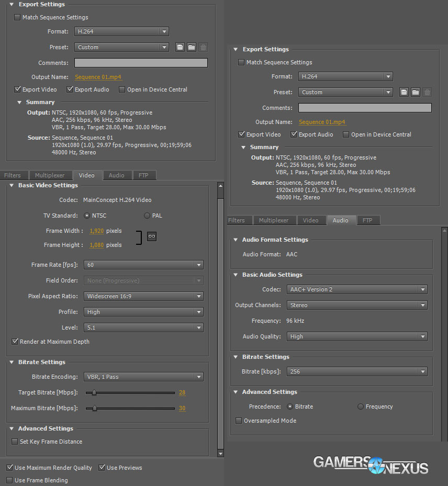Open the audio Codec dropdown
This screenshot has width=448, height=486.
pos(357,289)
